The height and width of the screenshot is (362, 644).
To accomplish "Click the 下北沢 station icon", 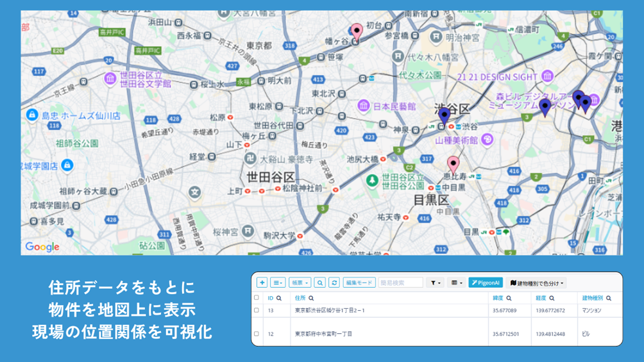I will [x=319, y=111].
